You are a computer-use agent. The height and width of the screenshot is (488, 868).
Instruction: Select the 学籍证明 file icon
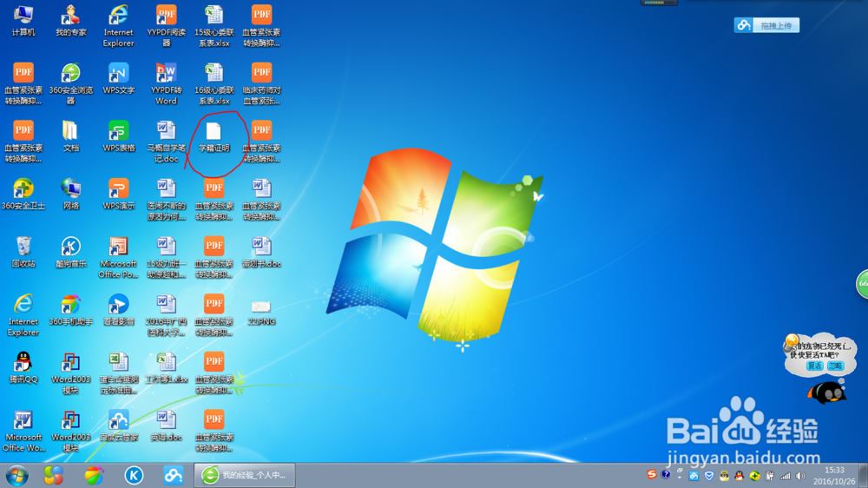coord(214,137)
